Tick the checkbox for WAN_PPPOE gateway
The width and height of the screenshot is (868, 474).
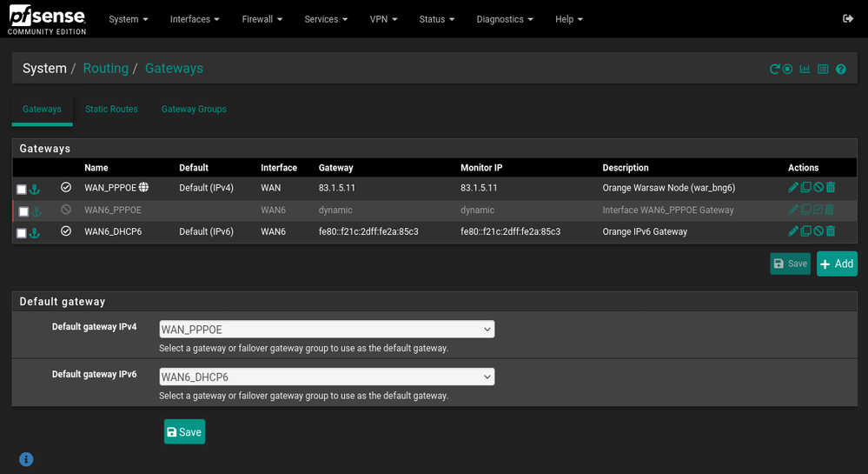pyautogui.click(x=22, y=190)
